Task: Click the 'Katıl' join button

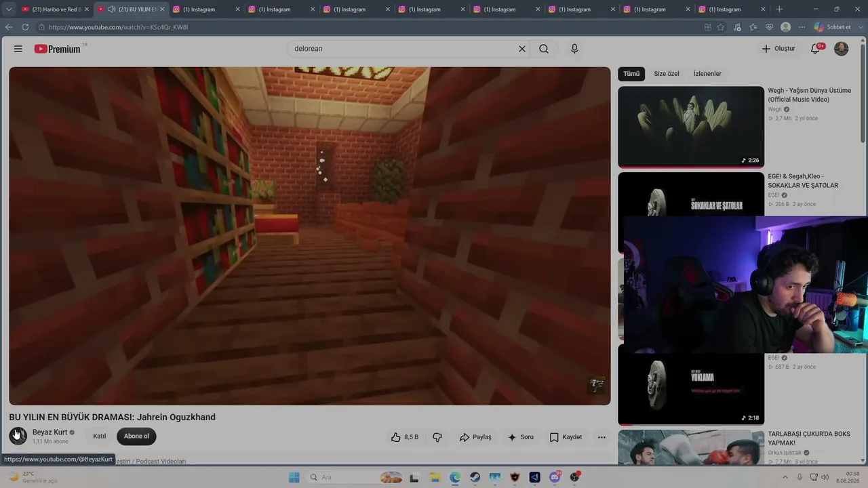Action: click(x=100, y=436)
